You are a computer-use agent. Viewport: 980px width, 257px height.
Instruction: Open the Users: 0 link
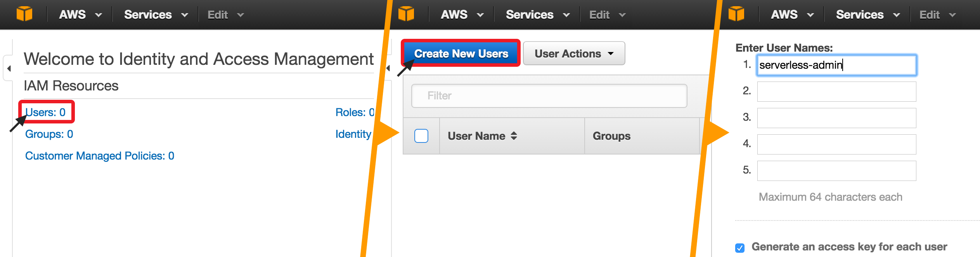[45, 112]
